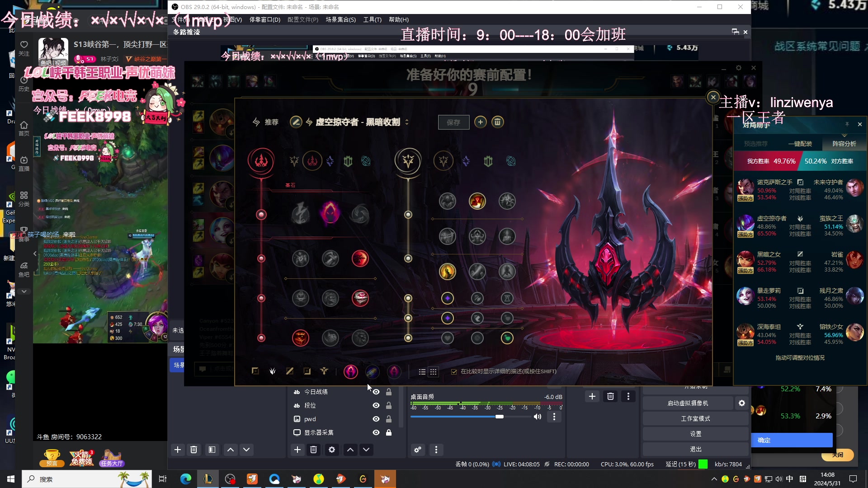Move scene down with arrow

(x=246, y=450)
